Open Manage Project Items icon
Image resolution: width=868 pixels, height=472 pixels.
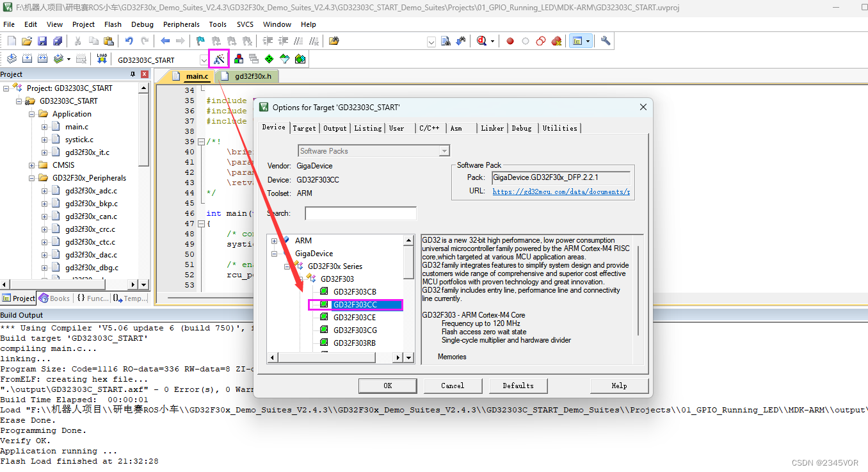(x=238, y=59)
